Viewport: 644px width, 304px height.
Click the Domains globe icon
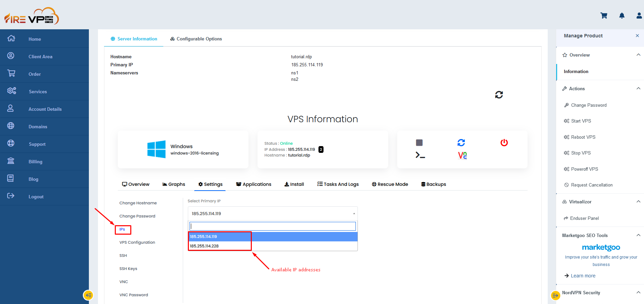tap(11, 126)
